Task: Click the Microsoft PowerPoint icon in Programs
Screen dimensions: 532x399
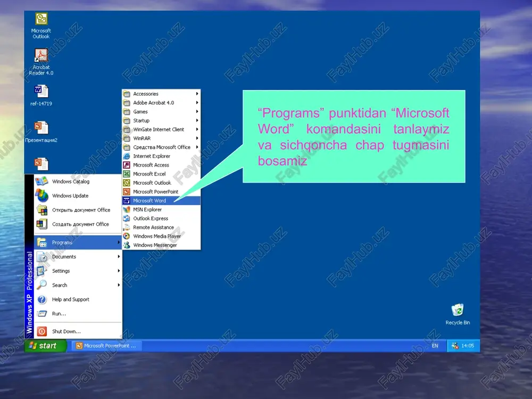Action: (127, 192)
